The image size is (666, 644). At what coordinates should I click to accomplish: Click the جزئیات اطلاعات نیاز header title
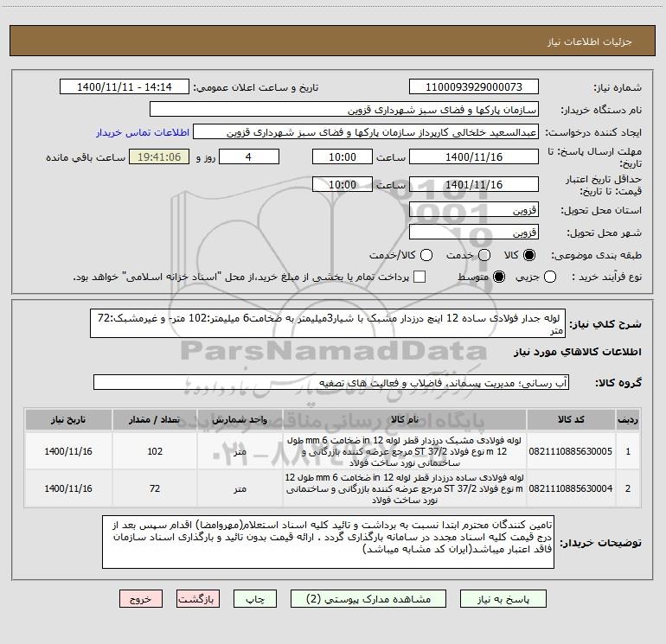[x=590, y=41]
